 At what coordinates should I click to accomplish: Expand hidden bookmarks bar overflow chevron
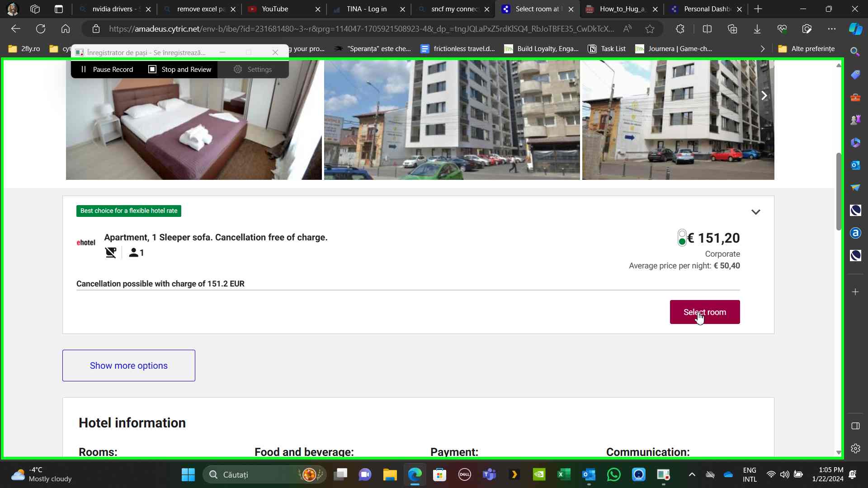[762, 49]
